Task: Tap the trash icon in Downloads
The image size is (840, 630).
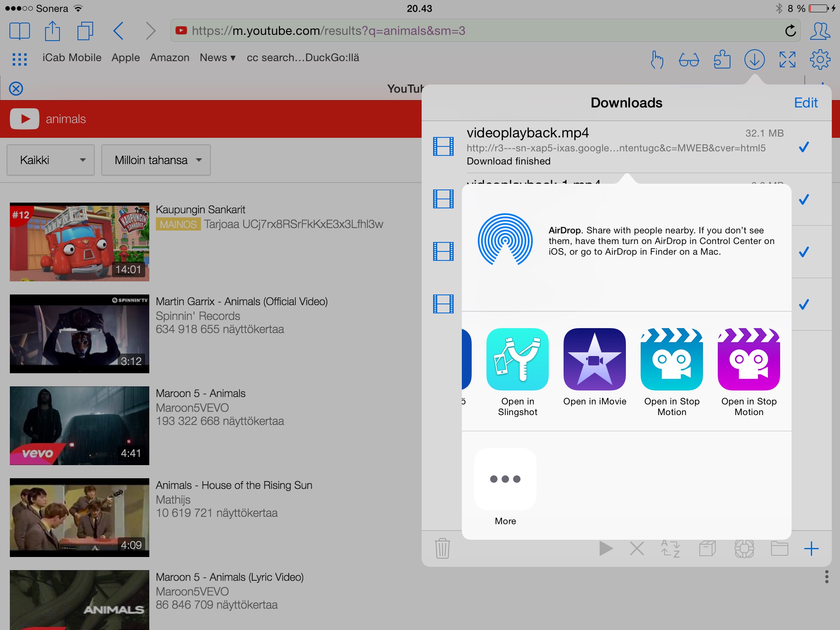Action: click(442, 548)
